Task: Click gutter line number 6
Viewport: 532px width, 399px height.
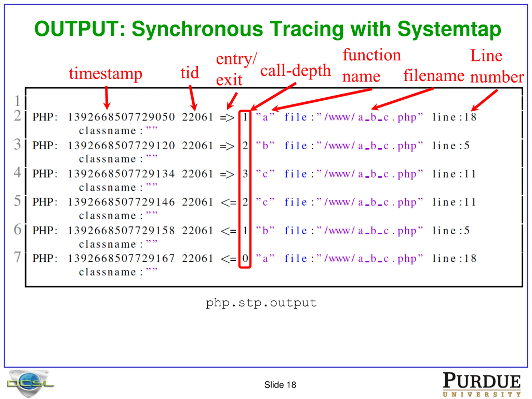Action: click(x=17, y=229)
